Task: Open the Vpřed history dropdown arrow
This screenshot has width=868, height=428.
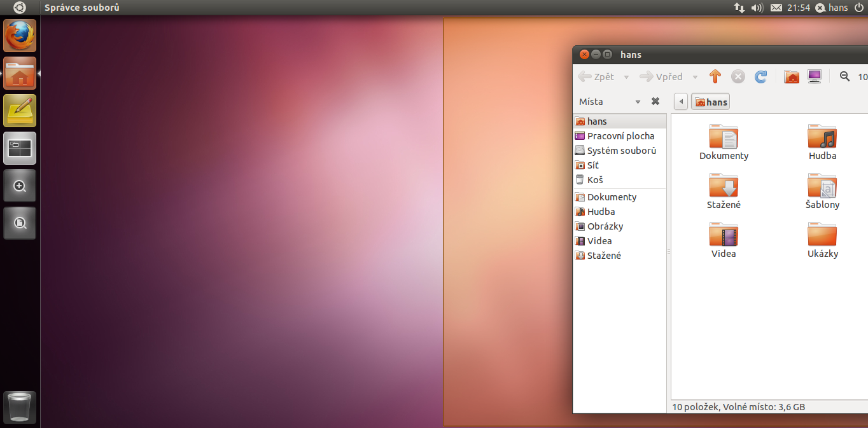Action: 695,77
